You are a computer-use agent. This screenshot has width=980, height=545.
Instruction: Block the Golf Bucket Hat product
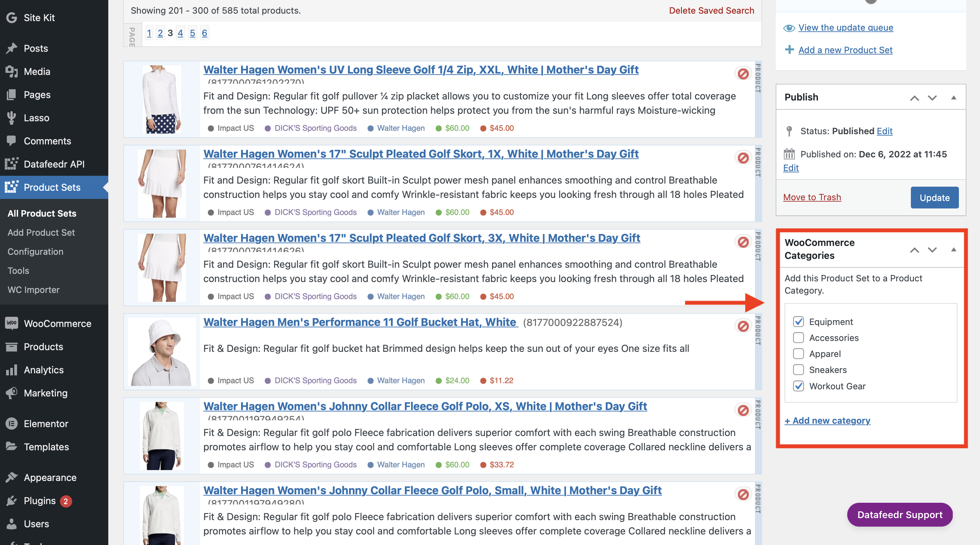pyautogui.click(x=743, y=326)
